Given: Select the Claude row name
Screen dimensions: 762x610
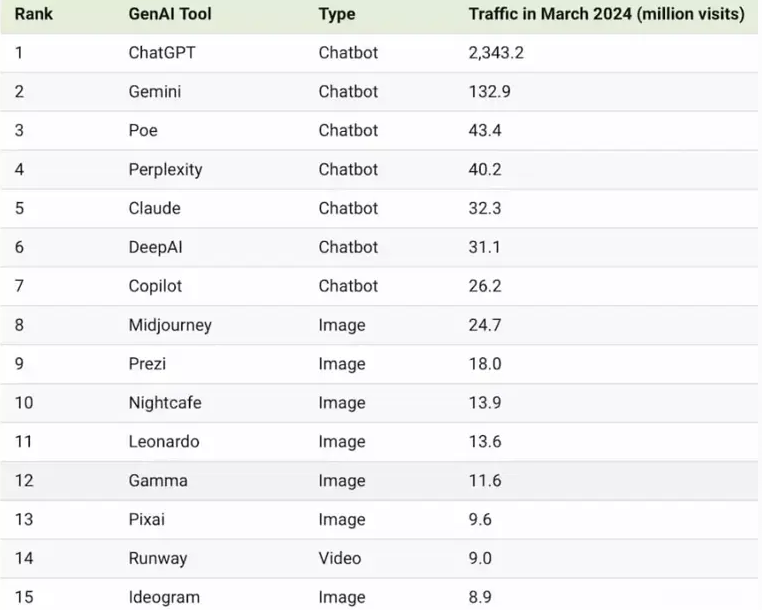Looking at the screenshot, I should coord(154,208).
